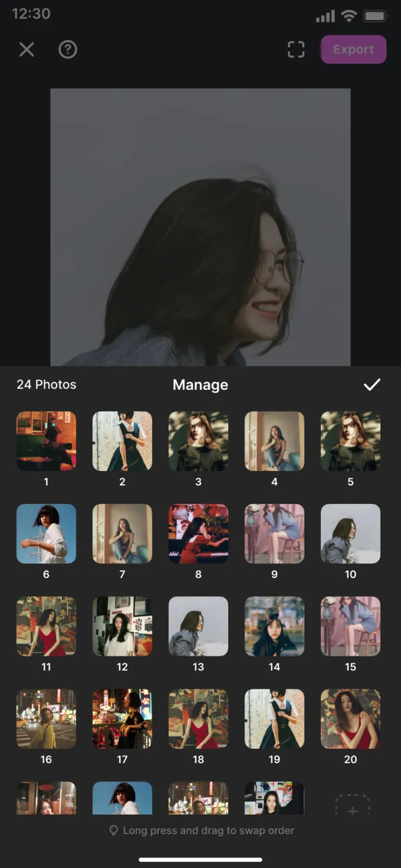Screen dimensions: 401x868
Task: Tap the Manage header title
Action: (200, 385)
